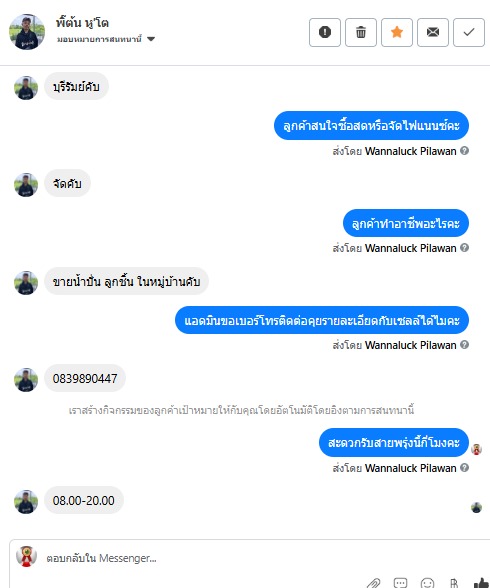The height and width of the screenshot is (588, 490).
Task: Open the contact's profile picture in header
Action: [27, 32]
